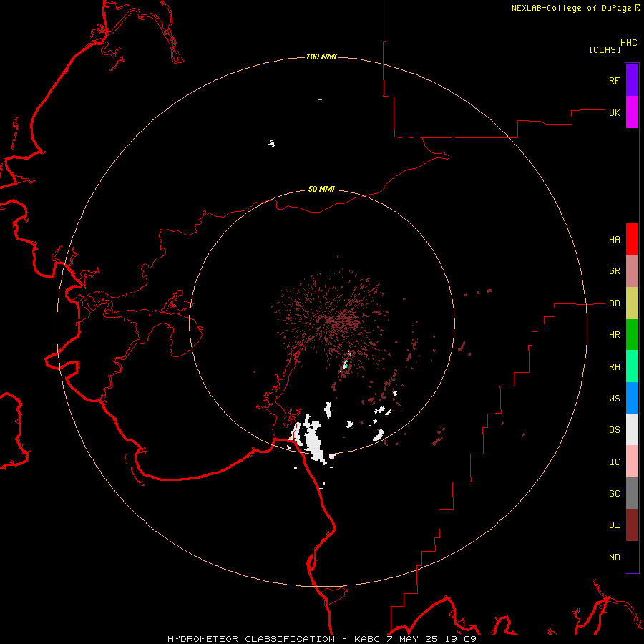Click the dense biological echo cluster at center
644x644 pixels.
tap(331, 320)
